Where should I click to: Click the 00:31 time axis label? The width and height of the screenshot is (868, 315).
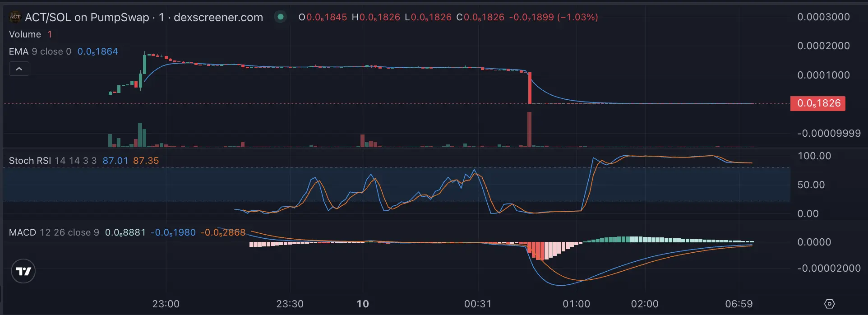click(478, 304)
